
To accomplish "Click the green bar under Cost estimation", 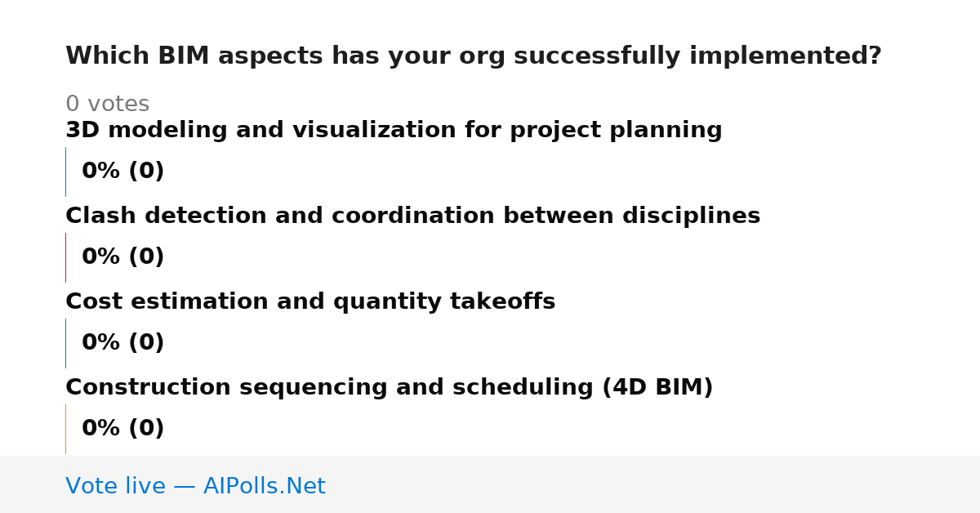I will pyautogui.click(x=65, y=343).
